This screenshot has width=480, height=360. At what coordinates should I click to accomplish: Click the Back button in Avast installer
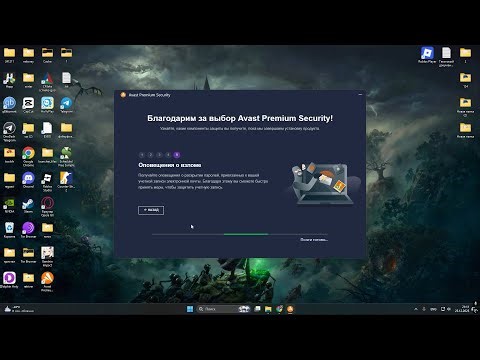pos(151,210)
